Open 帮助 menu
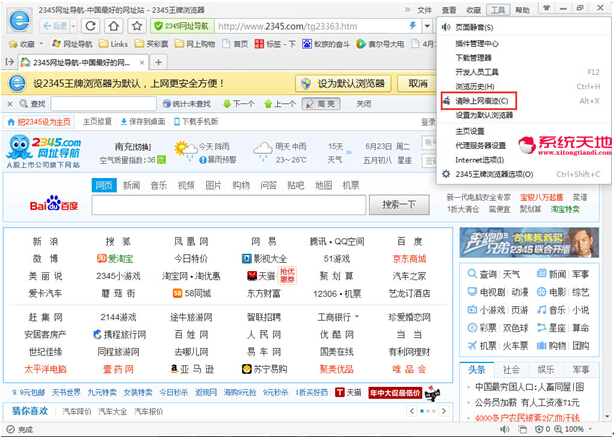This screenshot has width=614, height=439. pyautogui.click(x=522, y=10)
